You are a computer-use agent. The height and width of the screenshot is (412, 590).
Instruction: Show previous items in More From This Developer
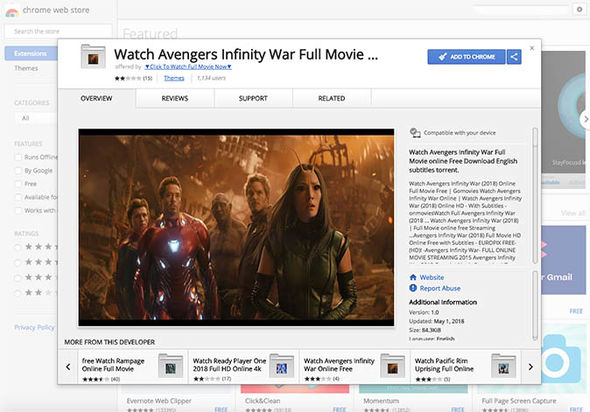(x=68, y=366)
